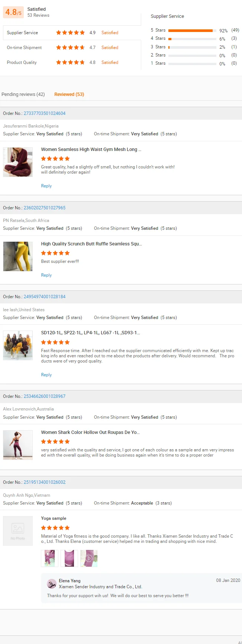Click Elena Yang's avatar icon
This screenshot has height=644, width=242.
coord(52,584)
